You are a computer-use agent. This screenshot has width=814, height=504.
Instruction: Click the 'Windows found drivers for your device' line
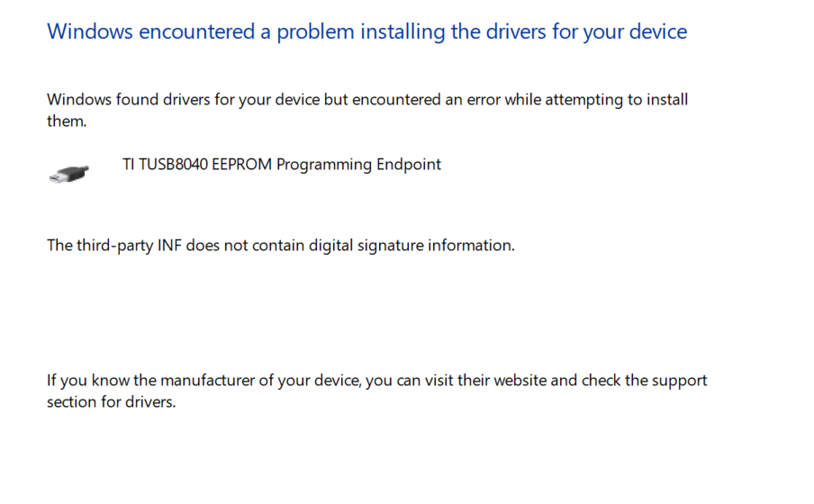367,100
